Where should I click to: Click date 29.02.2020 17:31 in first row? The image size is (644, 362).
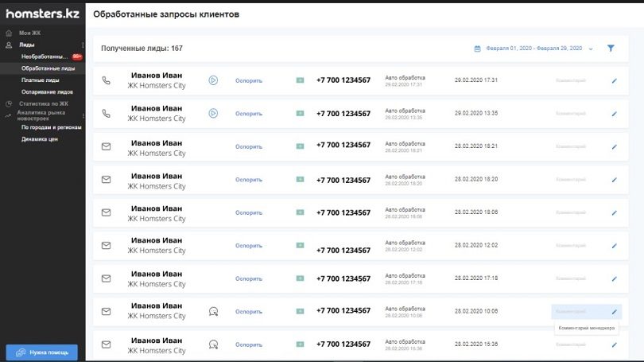tap(476, 80)
